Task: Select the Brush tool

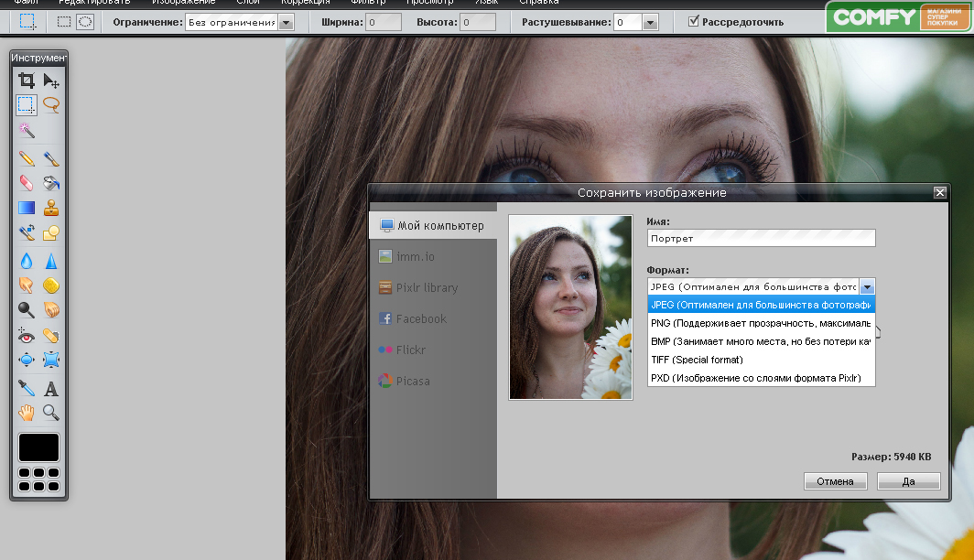Action: point(51,158)
